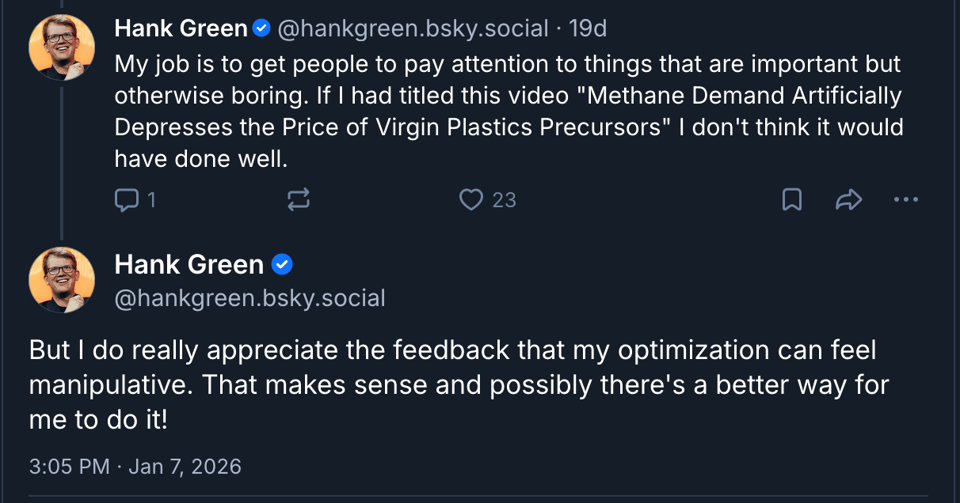
Task: Bookmark the Methane Demand post
Action: 791,200
